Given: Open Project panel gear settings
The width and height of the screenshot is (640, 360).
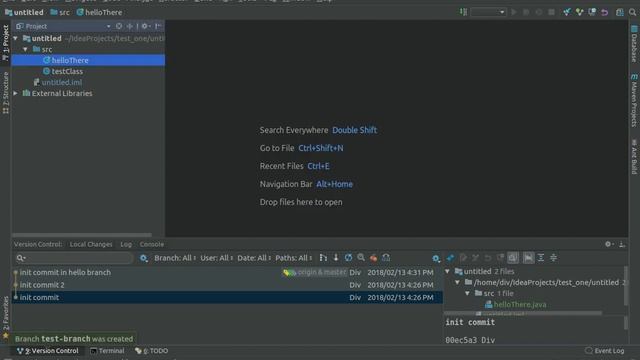Looking at the screenshot, I should pyautogui.click(x=145, y=26).
